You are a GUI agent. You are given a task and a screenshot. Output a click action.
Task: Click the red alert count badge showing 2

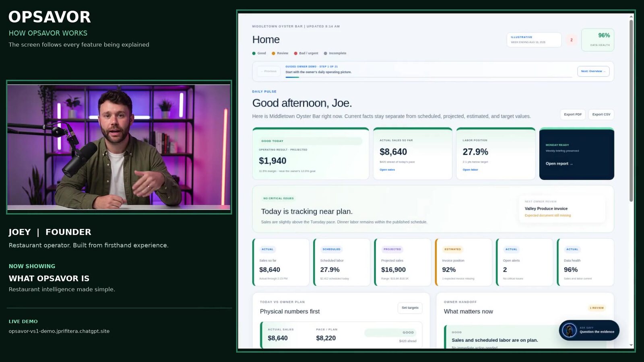571,40
